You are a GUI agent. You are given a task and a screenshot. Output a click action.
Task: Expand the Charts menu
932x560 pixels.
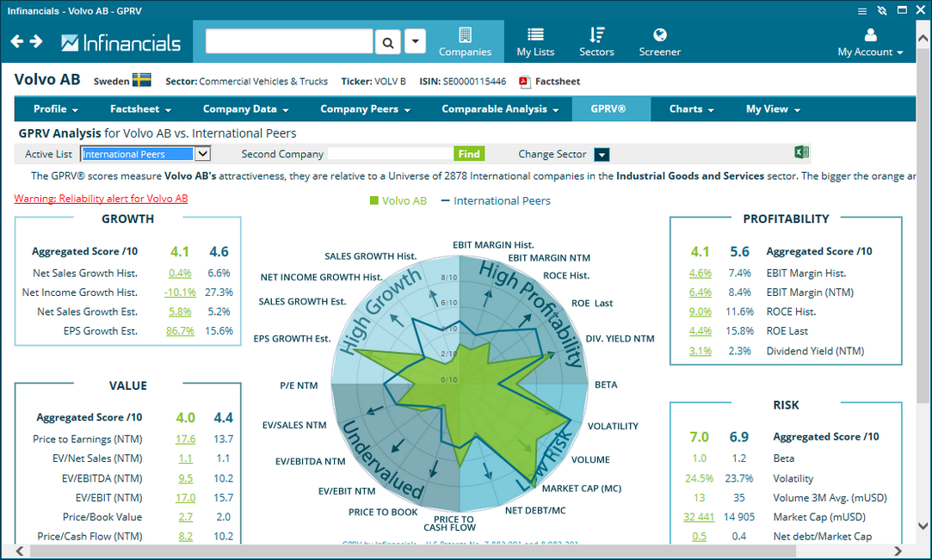(x=692, y=109)
